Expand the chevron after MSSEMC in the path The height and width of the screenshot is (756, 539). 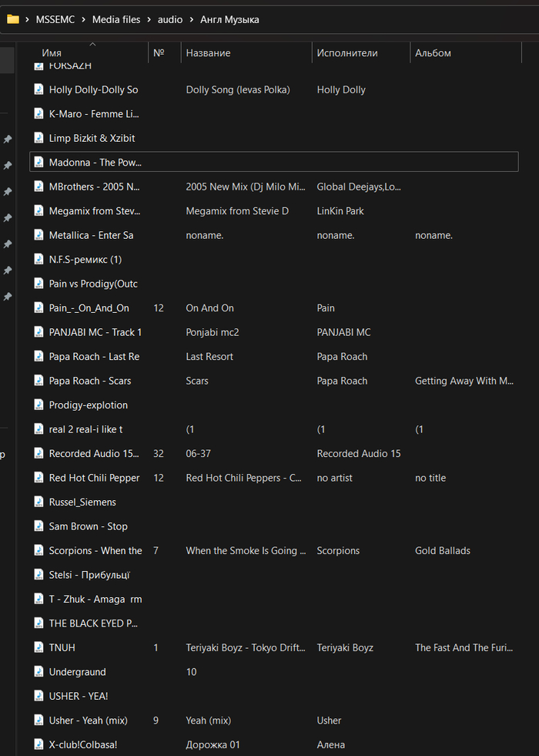(x=83, y=20)
